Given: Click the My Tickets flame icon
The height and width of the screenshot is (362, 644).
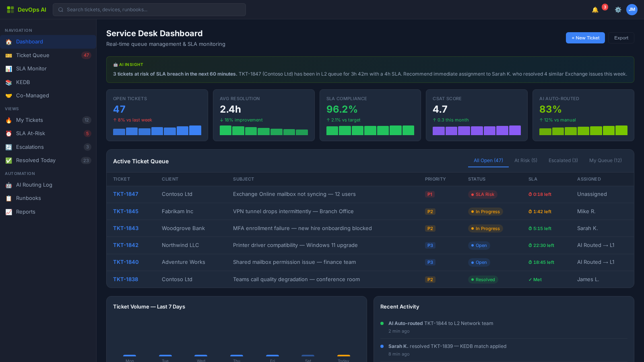Looking at the screenshot, I should [x=9, y=120].
